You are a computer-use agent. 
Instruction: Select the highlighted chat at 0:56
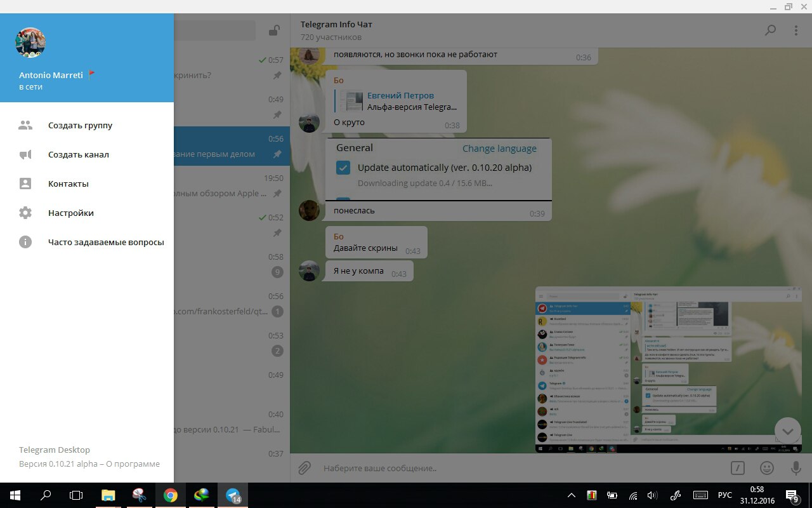point(232,146)
